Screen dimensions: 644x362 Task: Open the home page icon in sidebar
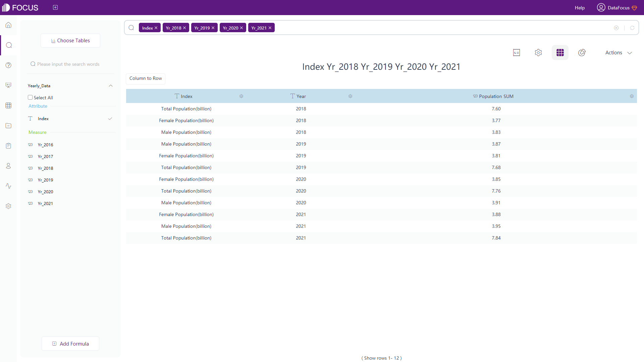click(x=8, y=25)
